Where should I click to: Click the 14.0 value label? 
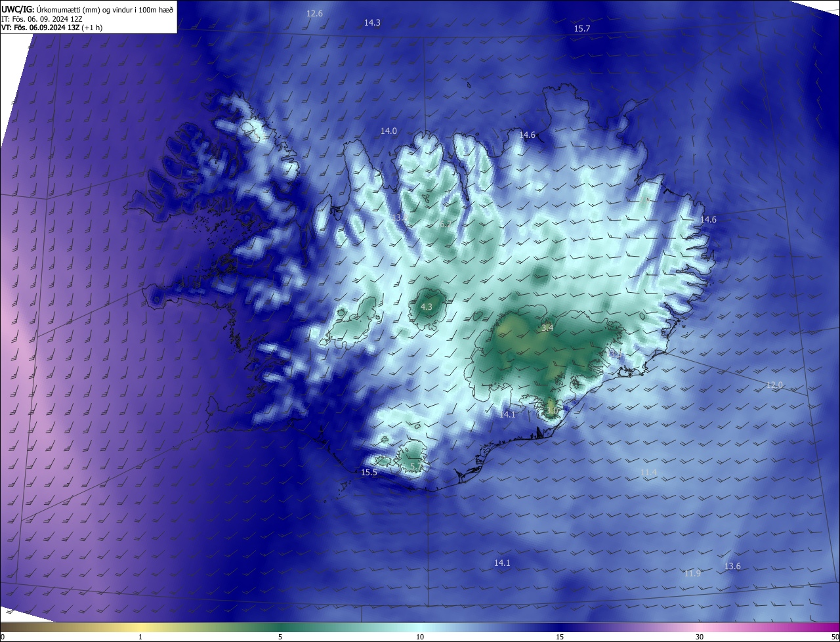(x=388, y=131)
